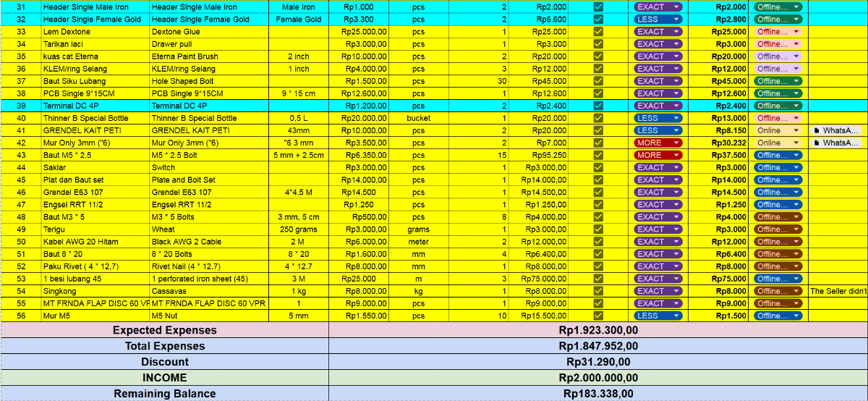Select the Discount value Rp31.290,00 cell
Screen dimensions: 868x401
(x=598, y=362)
